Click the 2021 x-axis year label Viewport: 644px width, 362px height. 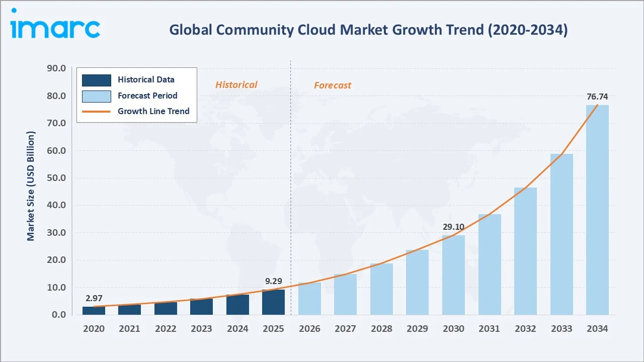click(130, 329)
